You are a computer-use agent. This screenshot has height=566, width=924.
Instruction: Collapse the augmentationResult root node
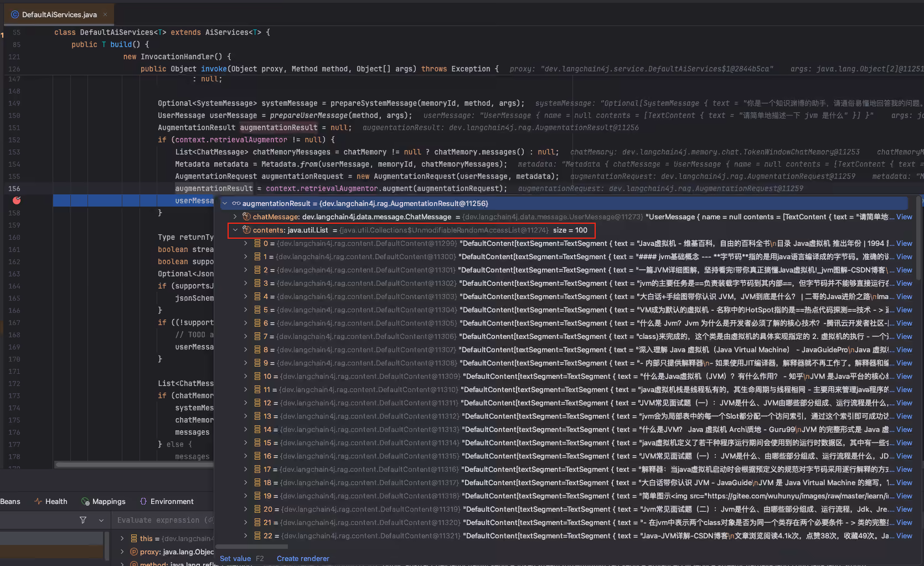(x=225, y=203)
